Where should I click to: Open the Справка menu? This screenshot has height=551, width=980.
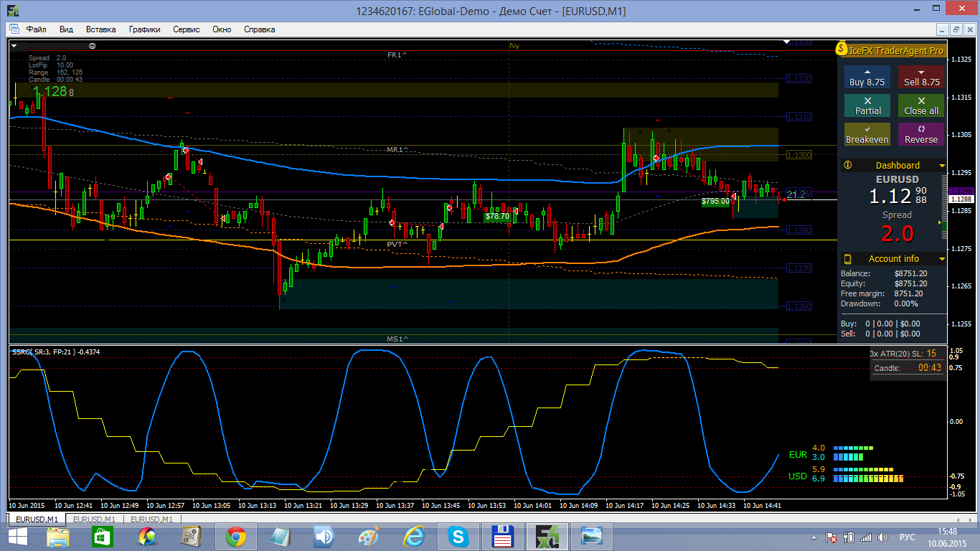pos(260,29)
